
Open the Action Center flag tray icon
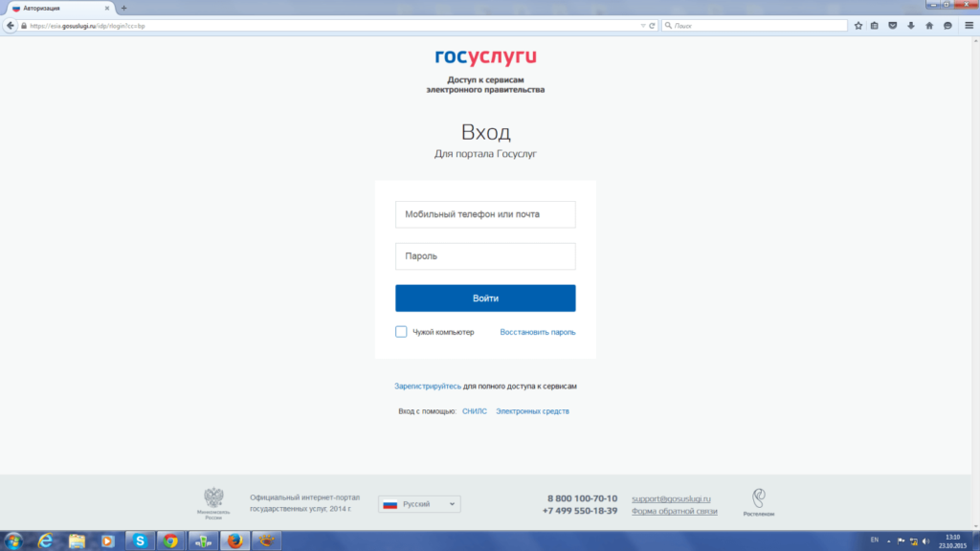point(901,541)
